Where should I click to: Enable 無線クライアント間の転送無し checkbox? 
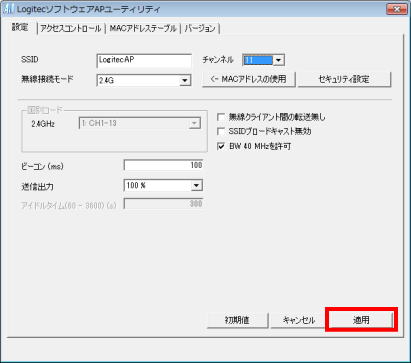coord(221,117)
